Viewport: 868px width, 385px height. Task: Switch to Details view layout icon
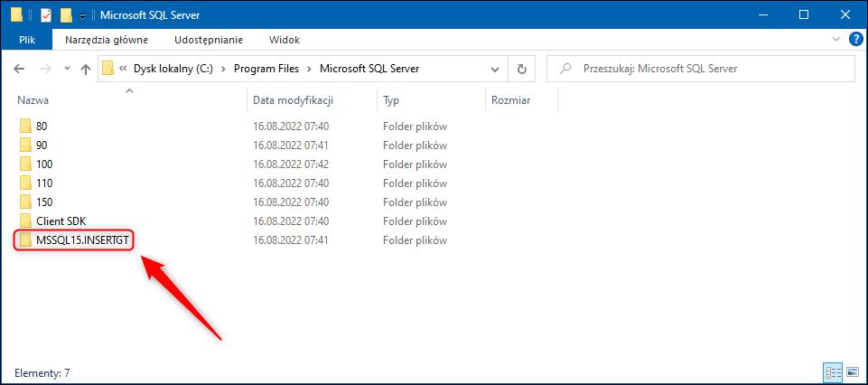click(831, 371)
